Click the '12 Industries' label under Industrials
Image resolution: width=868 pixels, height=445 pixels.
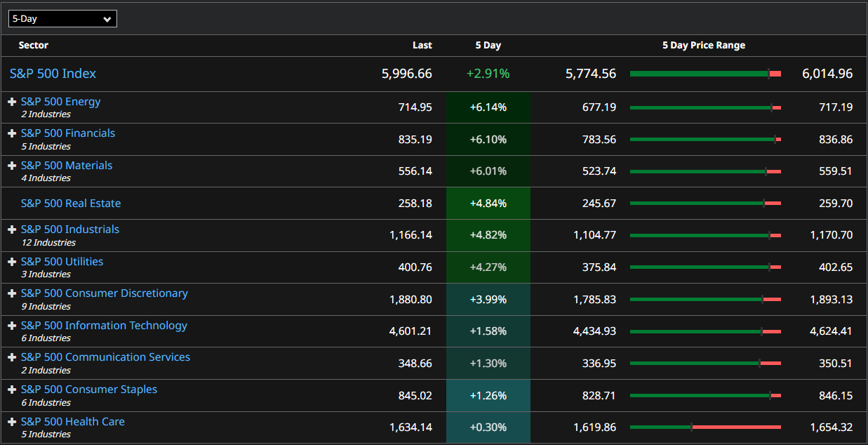click(x=48, y=243)
